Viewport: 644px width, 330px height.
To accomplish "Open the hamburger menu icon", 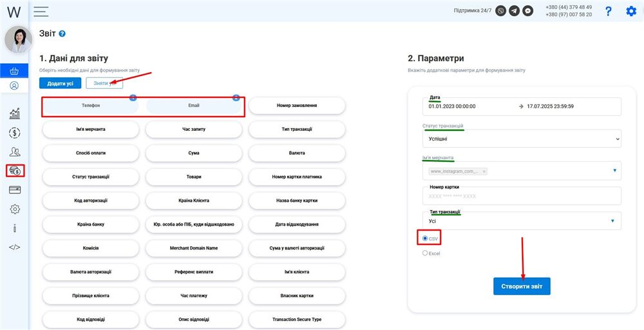I will (41, 12).
